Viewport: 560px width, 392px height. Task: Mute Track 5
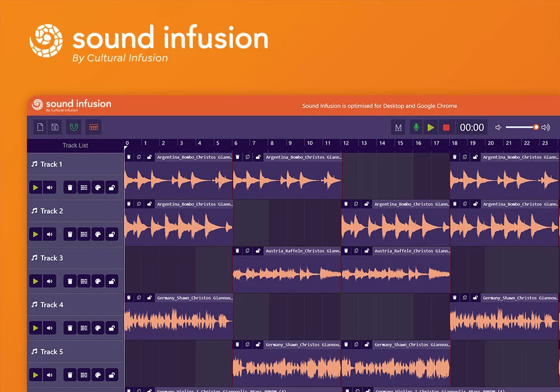tap(50, 375)
